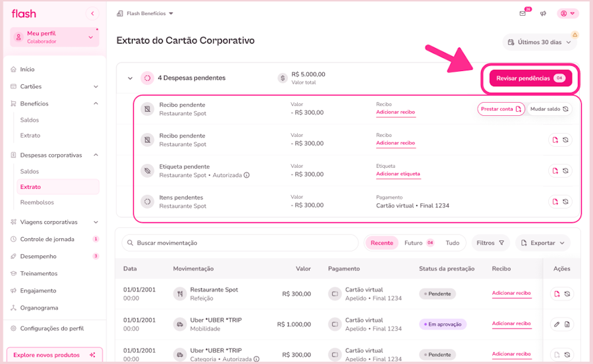
Task: Click change-balance icon in second Recibo pendente row
Action: pyautogui.click(x=565, y=140)
